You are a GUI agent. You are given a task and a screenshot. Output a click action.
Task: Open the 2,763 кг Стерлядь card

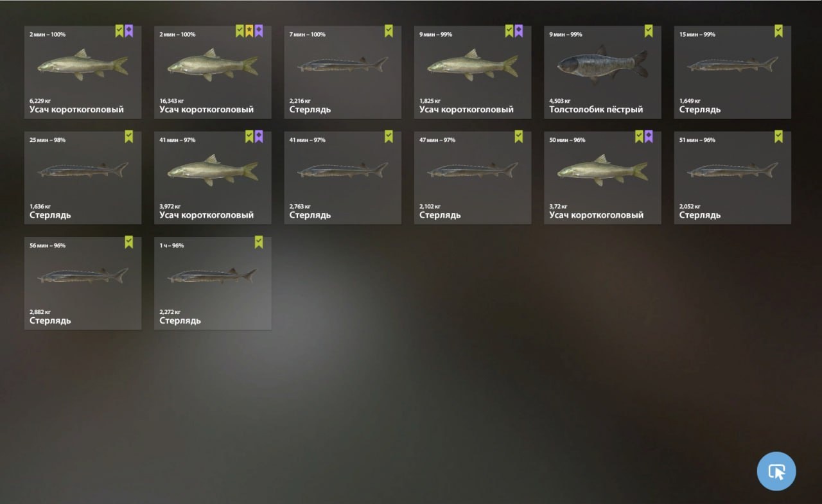[x=343, y=178]
